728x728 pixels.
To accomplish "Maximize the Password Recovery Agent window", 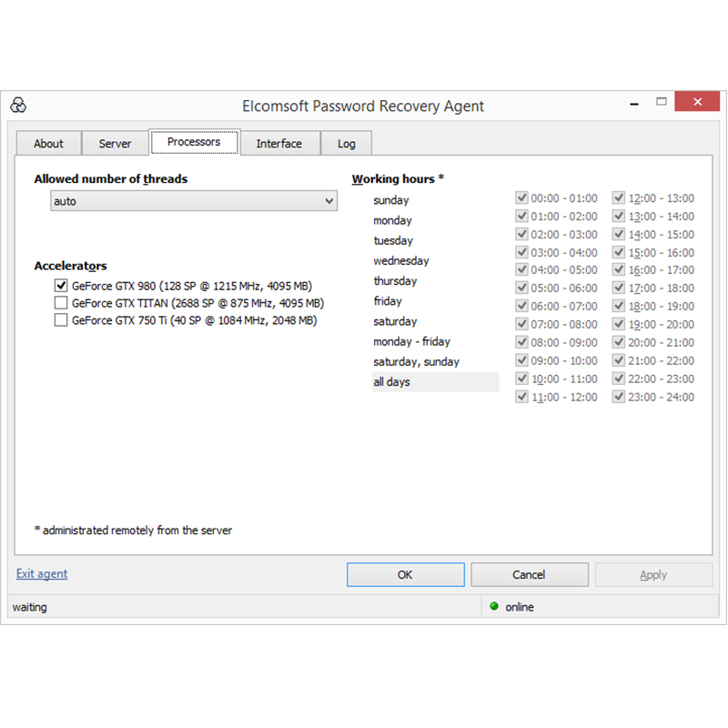I will point(662,101).
